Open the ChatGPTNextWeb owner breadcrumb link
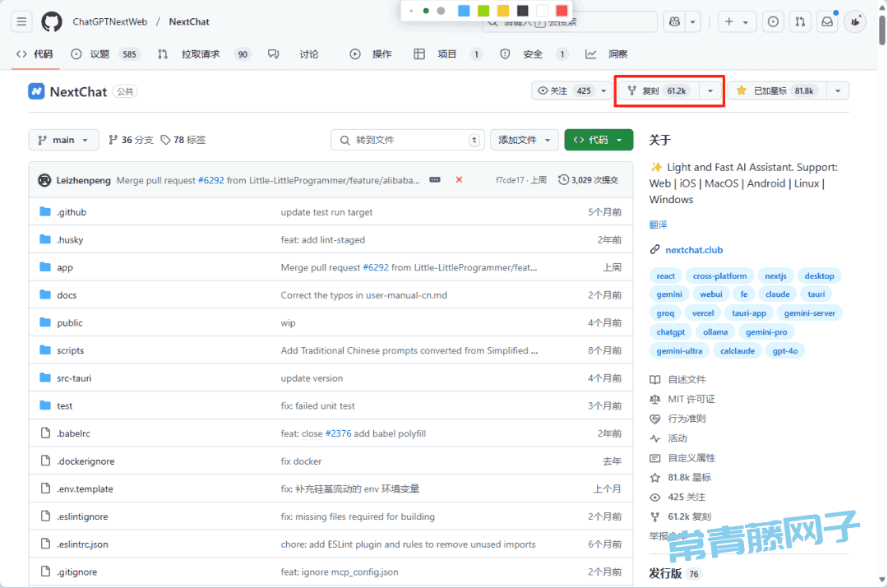Image resolution: width=888 pixels, height=588 pixels. coord(110,21)
